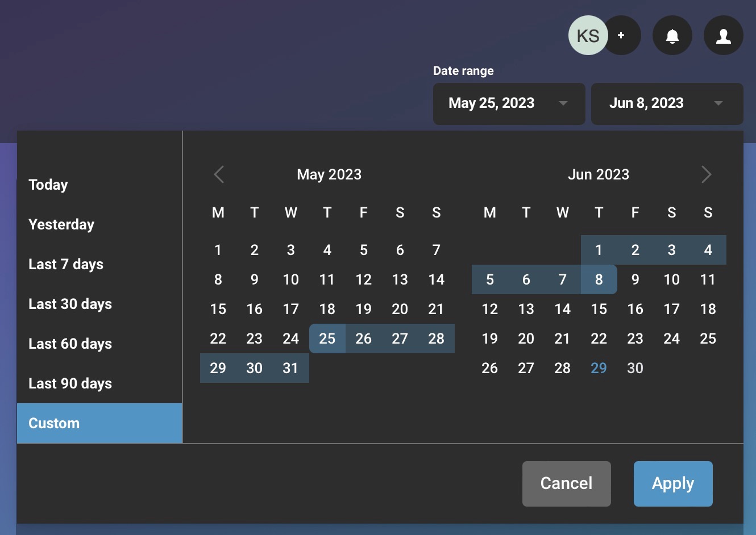Choose Last 30 days preset

pos(70,304)
